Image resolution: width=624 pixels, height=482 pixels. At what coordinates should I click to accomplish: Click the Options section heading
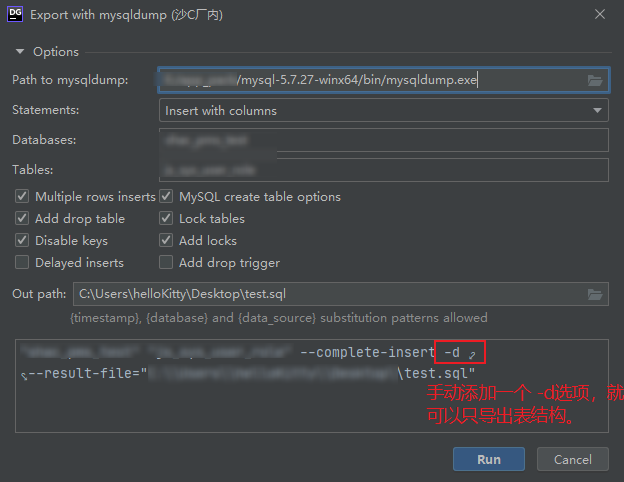56,52
